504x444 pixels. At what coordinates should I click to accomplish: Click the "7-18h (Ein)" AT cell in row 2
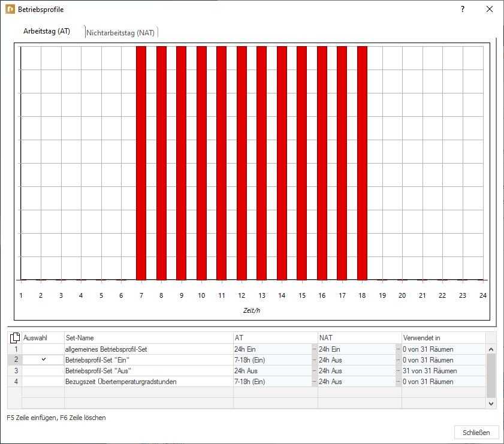[x=273, y=360]
